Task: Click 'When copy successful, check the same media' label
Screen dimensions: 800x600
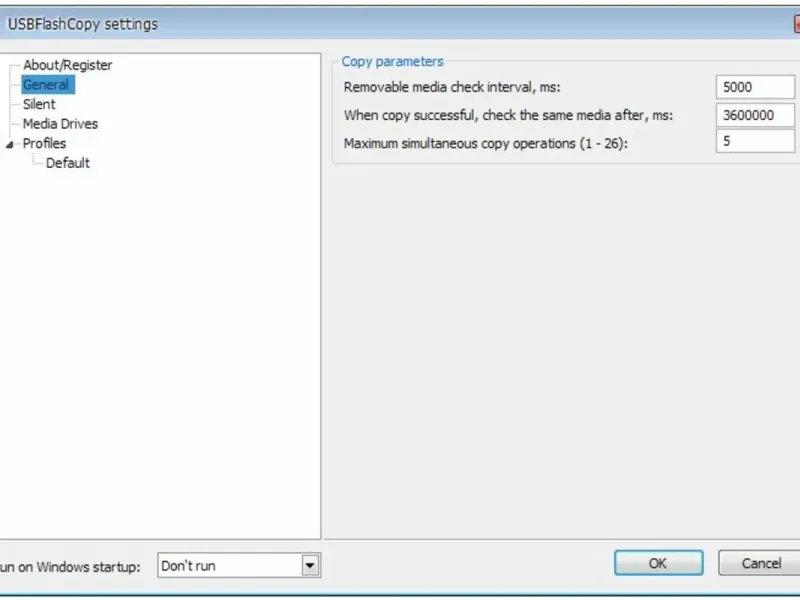Action: [508, 115]
